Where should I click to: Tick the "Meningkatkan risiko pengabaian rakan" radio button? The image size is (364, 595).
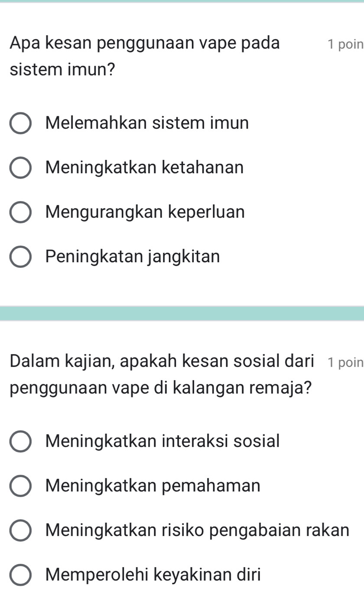tap(20, 530)
